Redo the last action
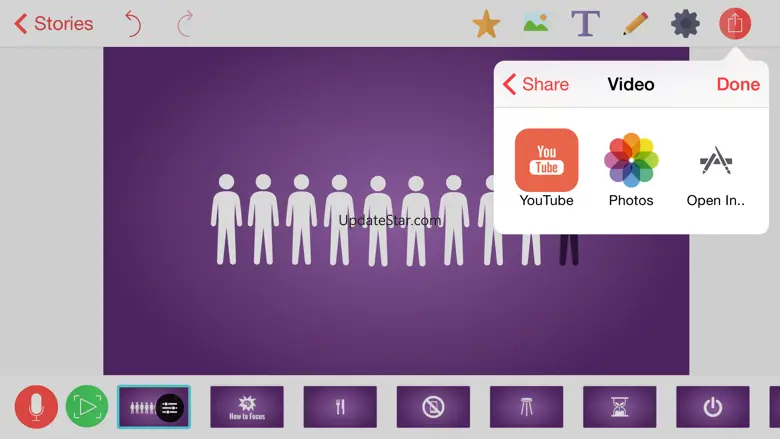Viewport: 780px width, 439px height. 185,24
